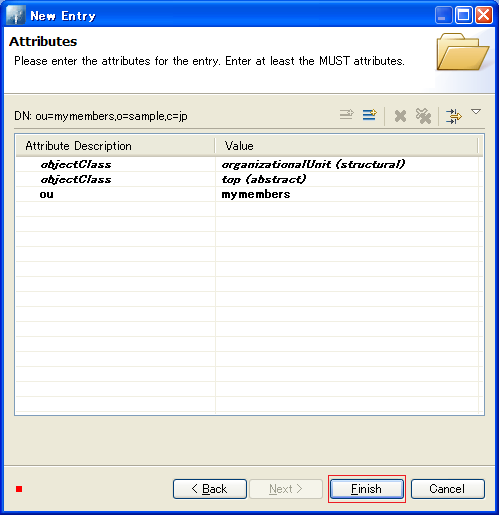Open the view menu triangle dropdown
The height and width of the screenshot is (515, 499).
[476, 112]
